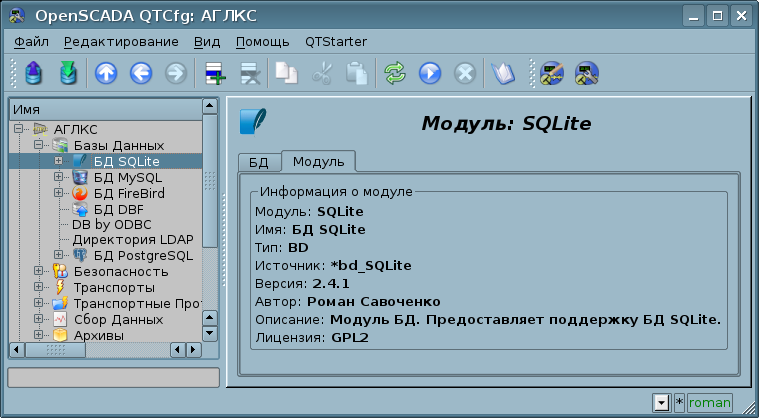
Task: Click the version value 2.4.1
Action: (x=331, y=284)
